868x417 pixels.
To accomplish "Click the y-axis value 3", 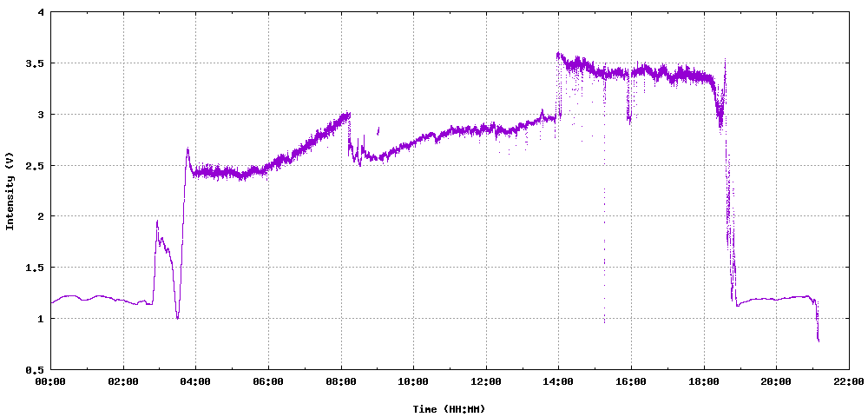I will (41, 115).
